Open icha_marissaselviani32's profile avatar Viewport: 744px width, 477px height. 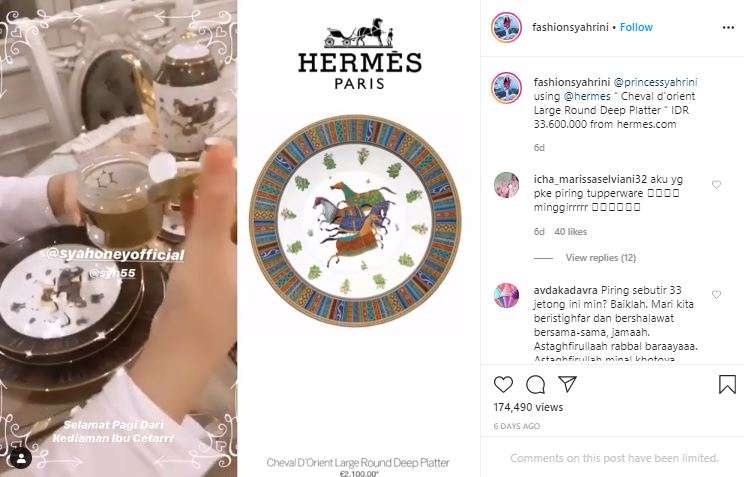point(506,185)
